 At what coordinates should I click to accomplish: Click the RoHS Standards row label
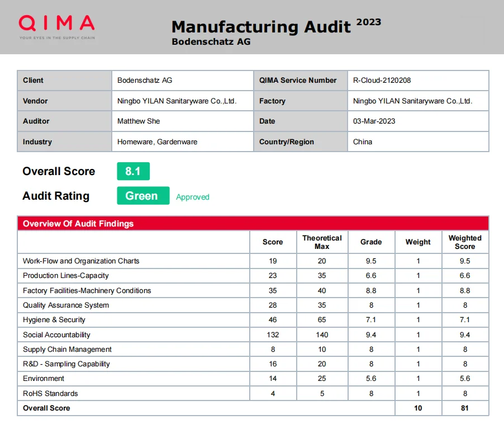point(50,393)
